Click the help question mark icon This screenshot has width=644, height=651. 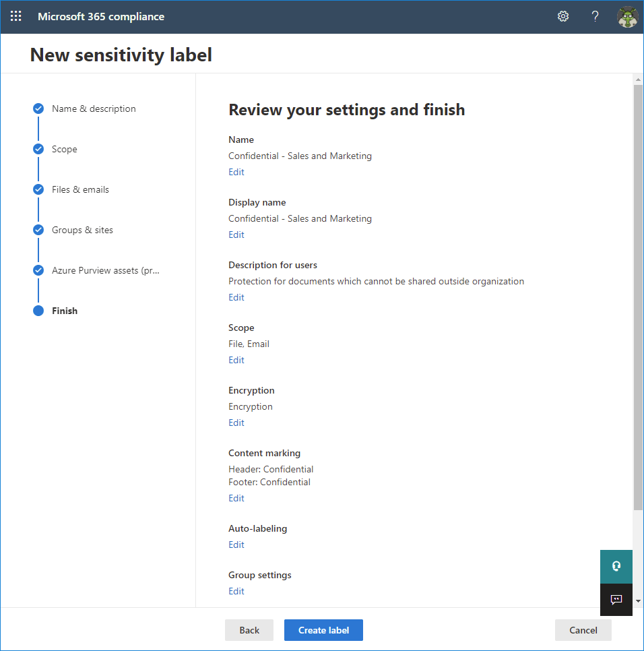(595, 16)
